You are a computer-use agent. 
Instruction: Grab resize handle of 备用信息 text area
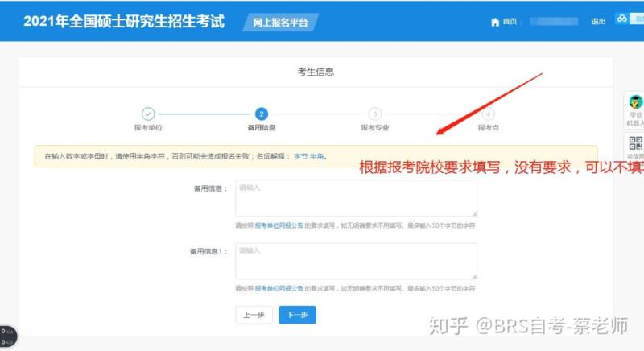[474, 214]
